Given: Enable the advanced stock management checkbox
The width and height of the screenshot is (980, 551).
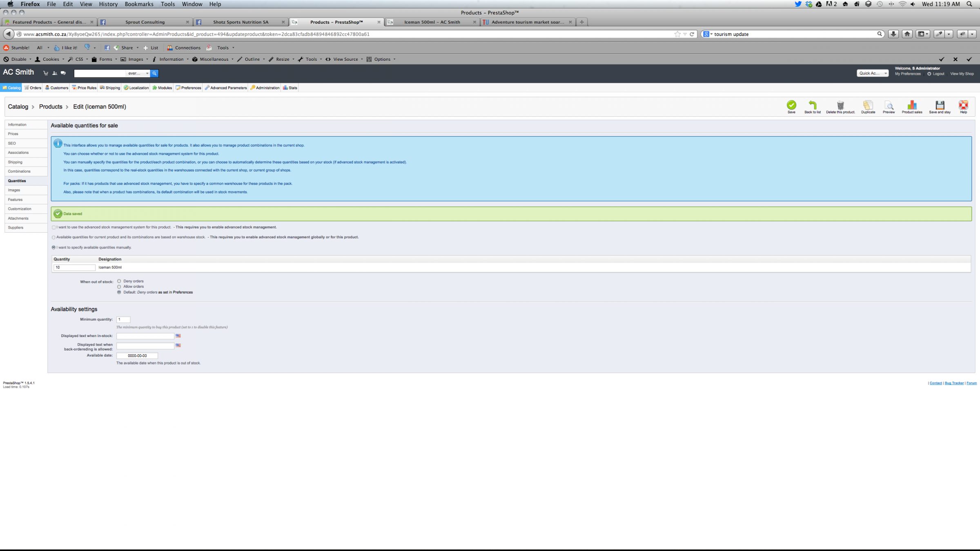Looking at the screenshot, I should 54,227.
